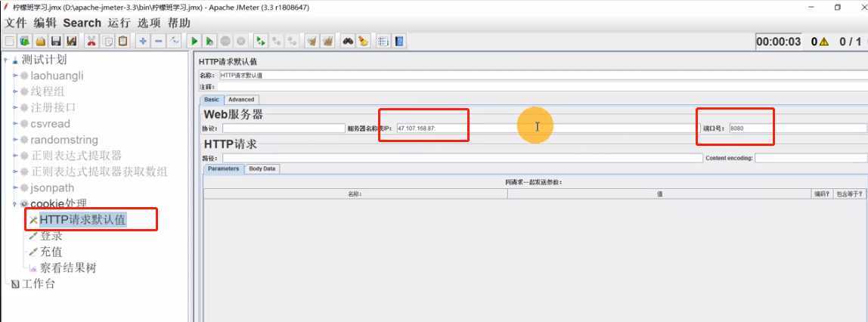Collapse the 测试计划 root node handle
The width and height of the screenshot is (868, 322).
pos(6,60)
